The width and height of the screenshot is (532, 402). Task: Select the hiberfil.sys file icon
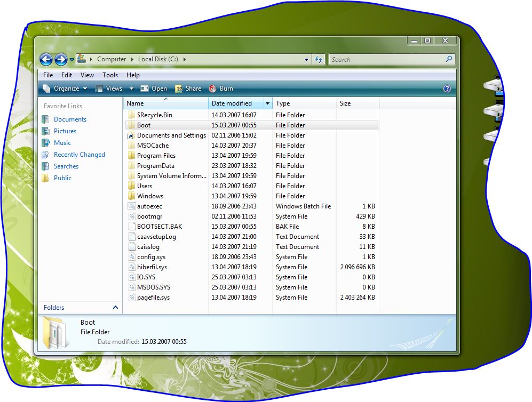pyautogui.click(x=132, y=267)
